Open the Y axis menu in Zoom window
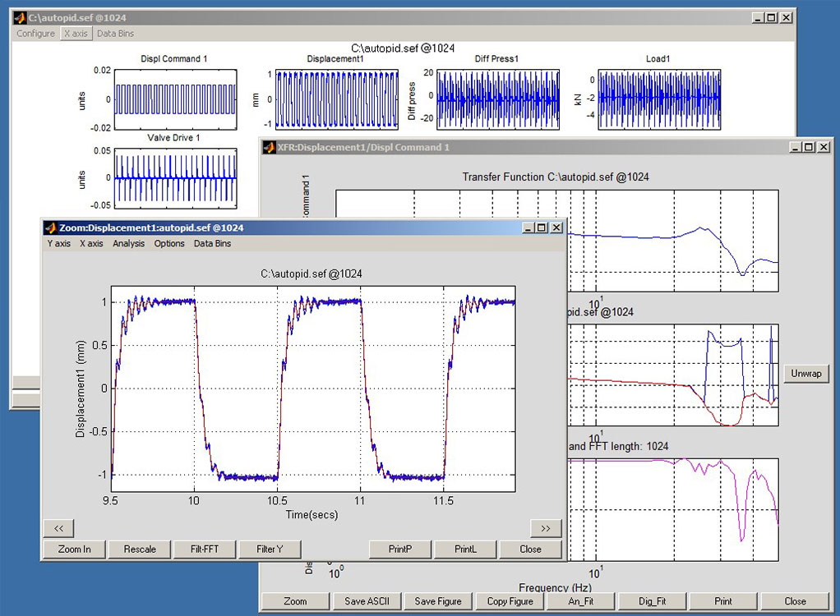The image size is (840, 616). pos(58,243)
